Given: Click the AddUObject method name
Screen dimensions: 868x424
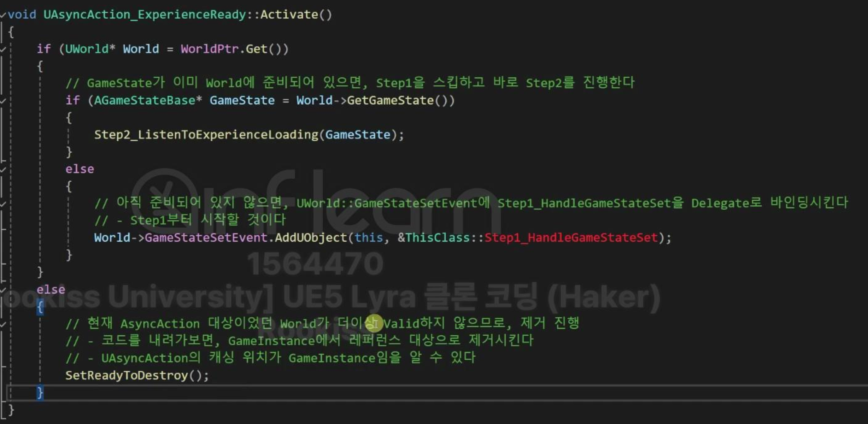Looking at the screenshot, I should click(311, 238).
